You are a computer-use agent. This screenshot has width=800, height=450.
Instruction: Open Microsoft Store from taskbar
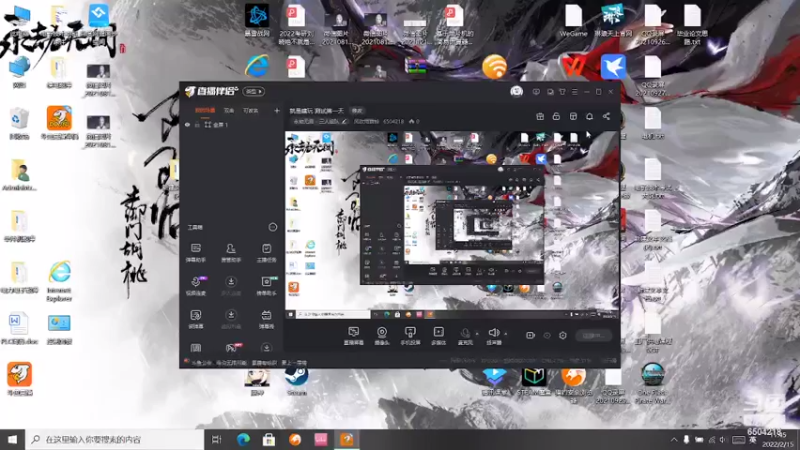pyautogui.click(x=269, y=439)
